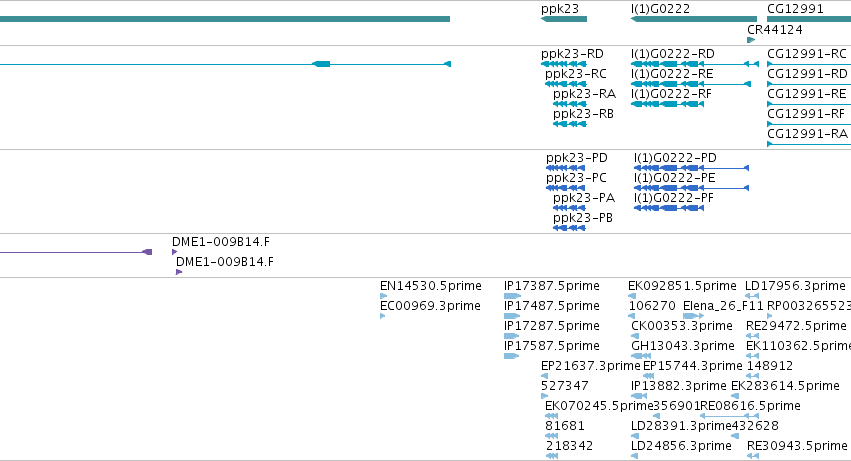Click the purple exon block before DME1-009B14.F
851x461 pixels.
click(x=147, y=252)
